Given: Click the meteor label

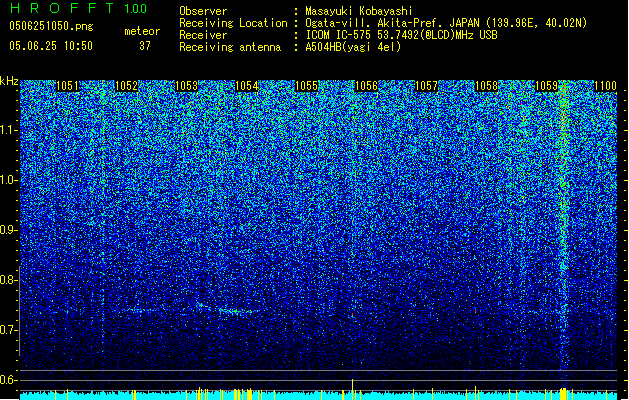Looking at the screenshot, I should point(142,31).
